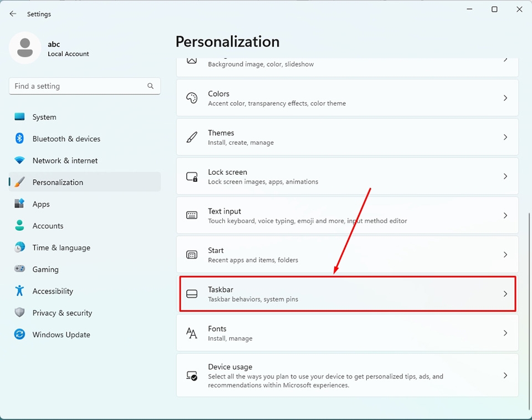The height and width of the screenshot is (420, 532).
Task: Open Lock screen using the right chevron
Action: coord(505,176)
